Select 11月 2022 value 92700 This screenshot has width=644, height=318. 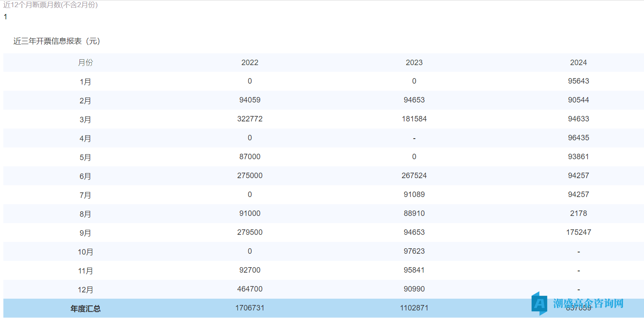click(250, 270)
